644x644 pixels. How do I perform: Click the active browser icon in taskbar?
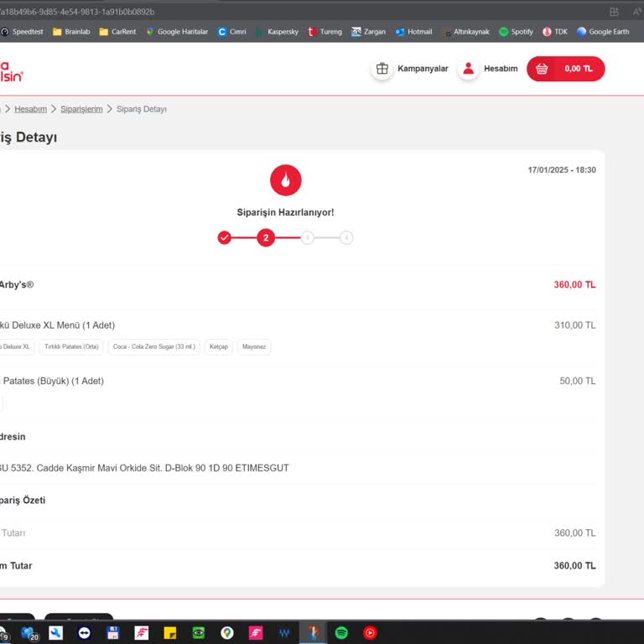point(313,633)
